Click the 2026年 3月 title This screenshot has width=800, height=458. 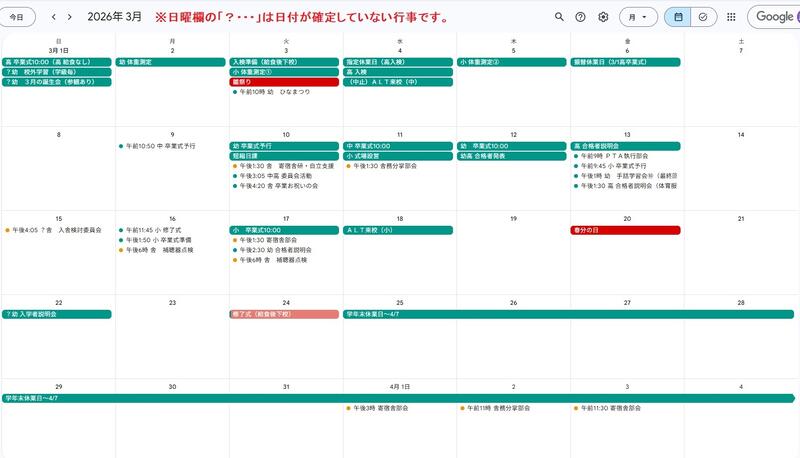point(114,17)
